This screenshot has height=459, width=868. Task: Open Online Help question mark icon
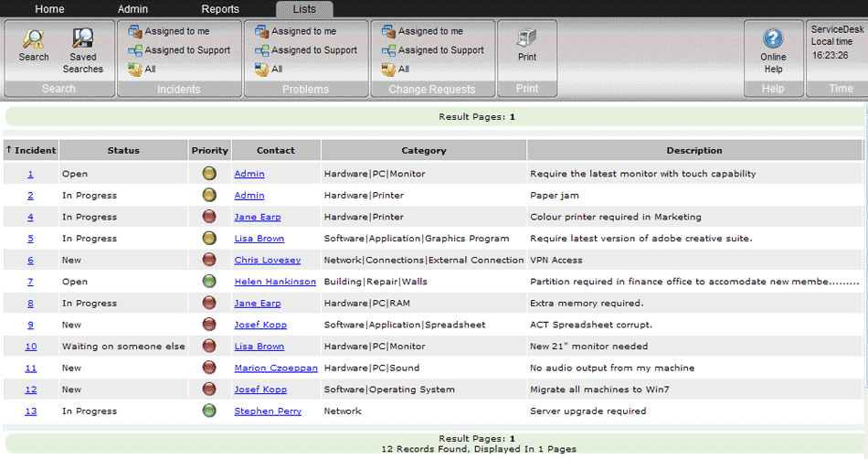pos(773,38)
